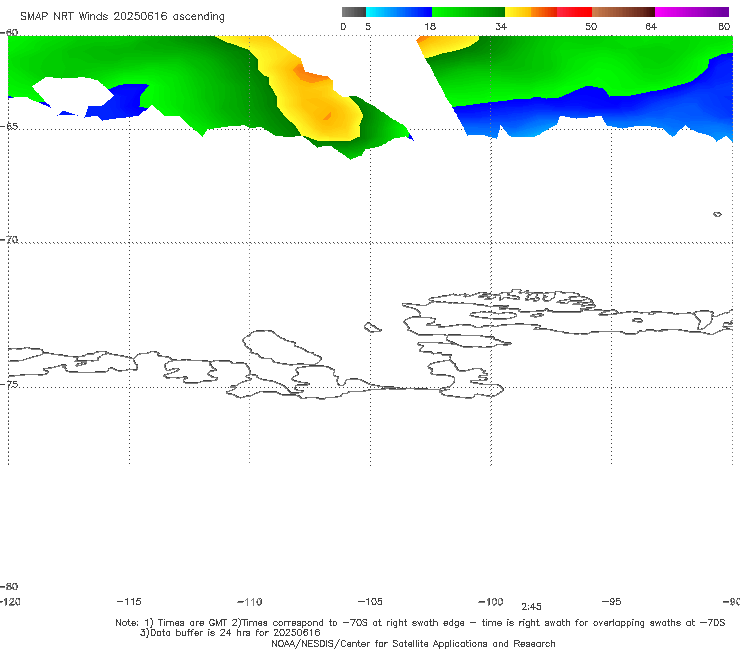Click the 'Note: 1) Times are GMT' line

420,623
